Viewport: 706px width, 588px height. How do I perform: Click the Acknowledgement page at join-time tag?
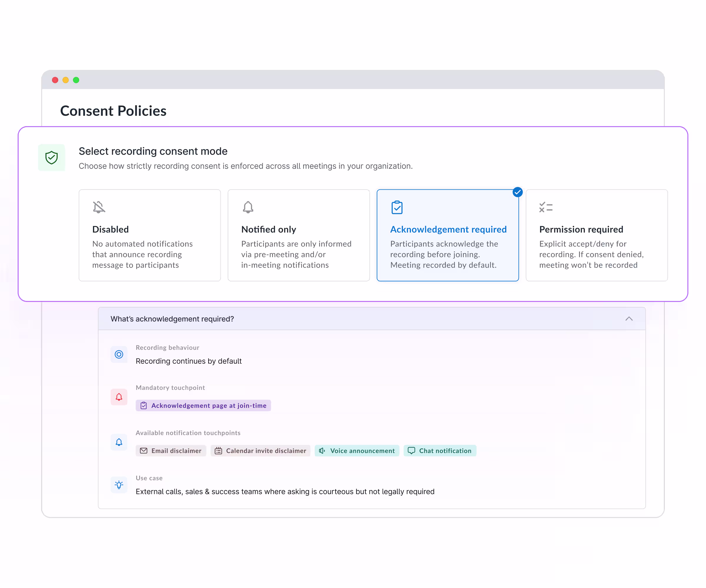click(203, 405)
